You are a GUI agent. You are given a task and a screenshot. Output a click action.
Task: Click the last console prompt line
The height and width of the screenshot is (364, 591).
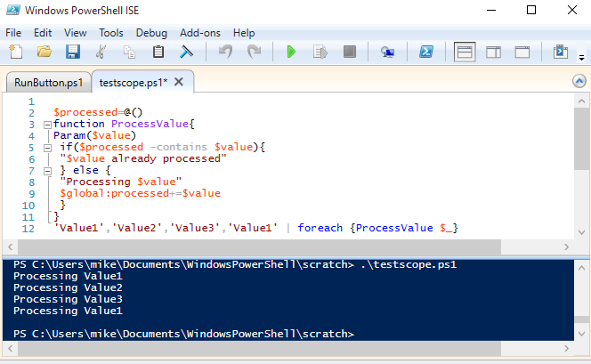(x=184, y=334)
